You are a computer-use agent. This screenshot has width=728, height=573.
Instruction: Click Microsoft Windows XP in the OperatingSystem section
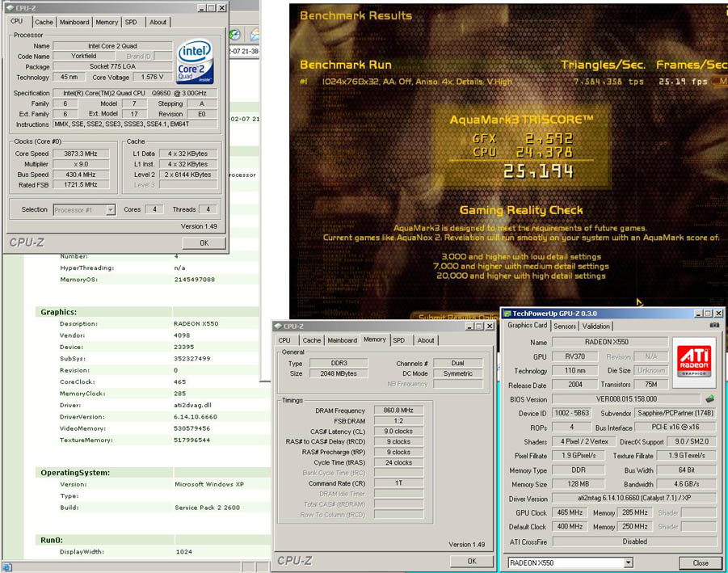(209, 484)
